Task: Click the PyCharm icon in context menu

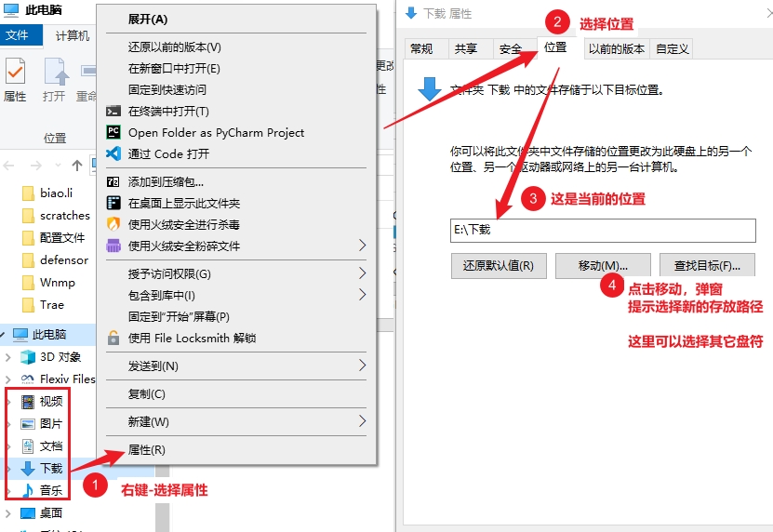Action: pyautogui.click(x=113, y=133)
